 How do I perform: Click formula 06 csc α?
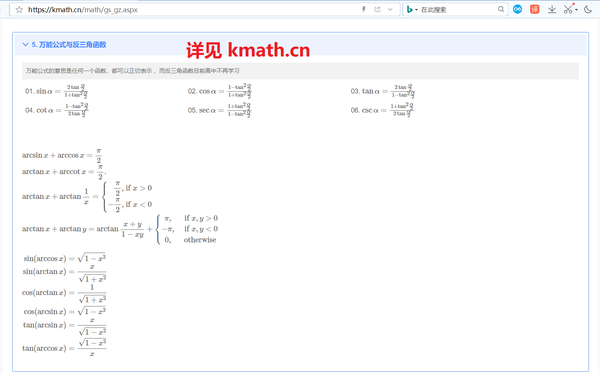(x=382, y=110)
